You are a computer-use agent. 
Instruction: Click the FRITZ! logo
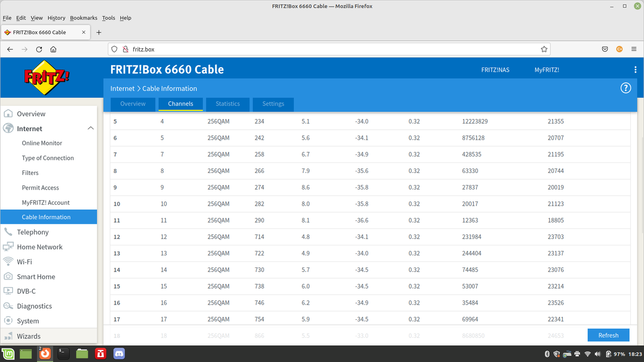pyautogui.click(x=46, y=77)
